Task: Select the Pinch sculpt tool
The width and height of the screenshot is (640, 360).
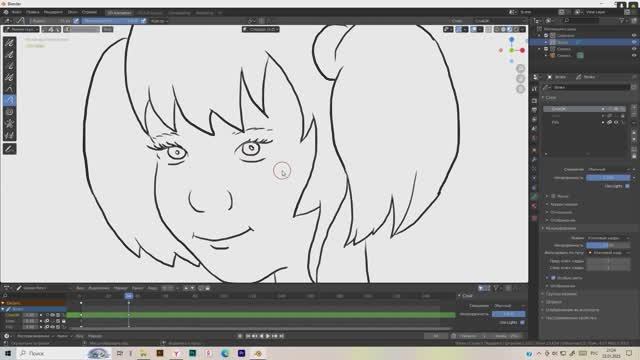Action: click(9, 123)
